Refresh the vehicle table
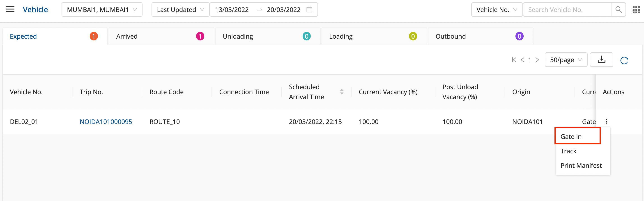The image size is (644, 201). tap(624, 60)
